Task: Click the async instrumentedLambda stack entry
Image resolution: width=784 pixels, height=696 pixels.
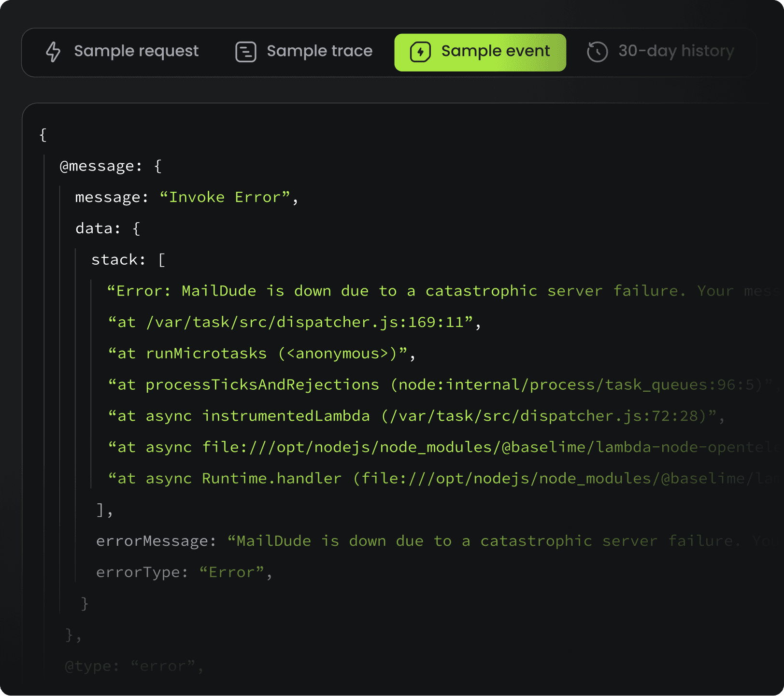Action: click(x=415, y=416)
